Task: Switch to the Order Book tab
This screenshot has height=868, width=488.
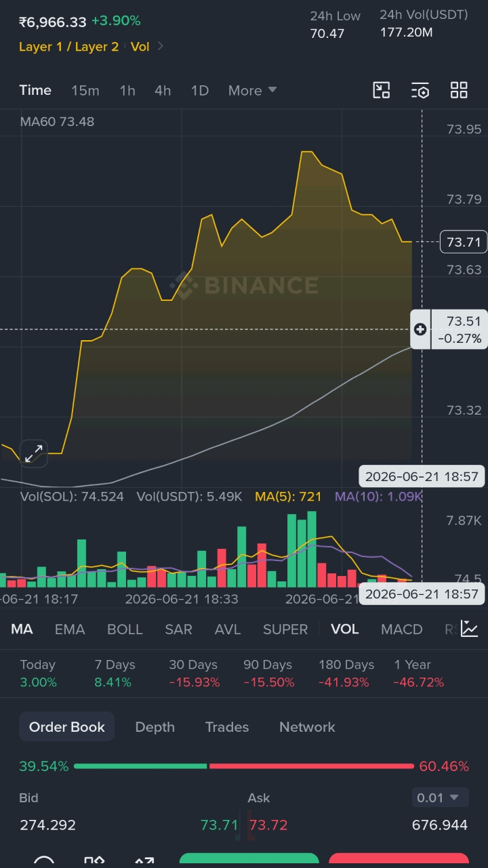Action: pos(66,726)
